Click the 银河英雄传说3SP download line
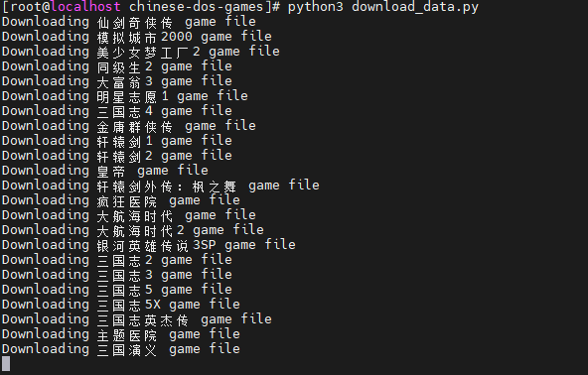Image resolution: width=588 pixels, height=375 pixels. pyautogui.click(x=149, y=245)
